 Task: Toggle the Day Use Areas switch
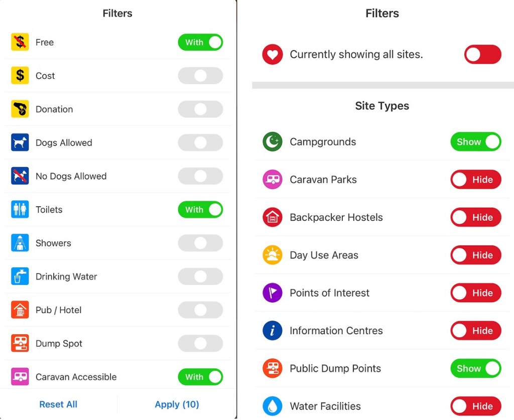click(475, 255)
